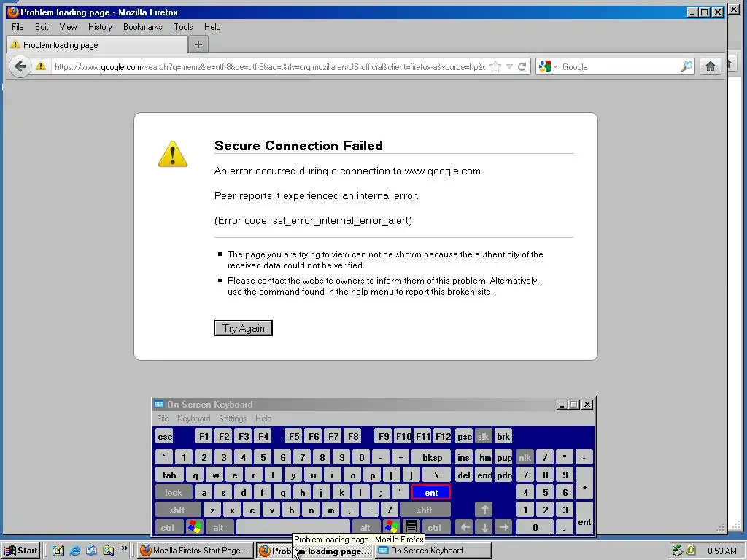Toggle the right shft key on on-screen keyboard

[x=425, y=510]
